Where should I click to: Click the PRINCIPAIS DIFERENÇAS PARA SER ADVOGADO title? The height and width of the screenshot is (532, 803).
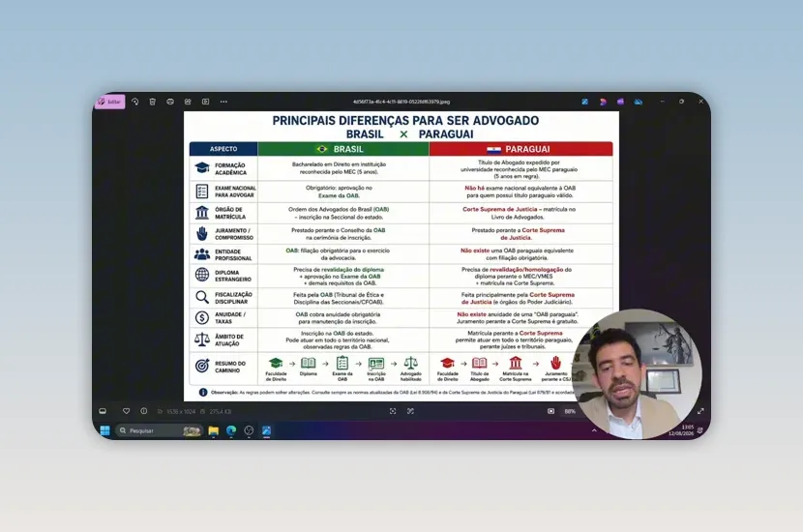pyautogui.click(x=405, y=121)
